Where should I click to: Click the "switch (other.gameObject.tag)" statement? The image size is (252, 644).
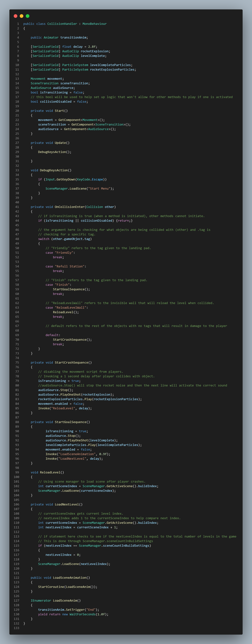click(65, 239)
